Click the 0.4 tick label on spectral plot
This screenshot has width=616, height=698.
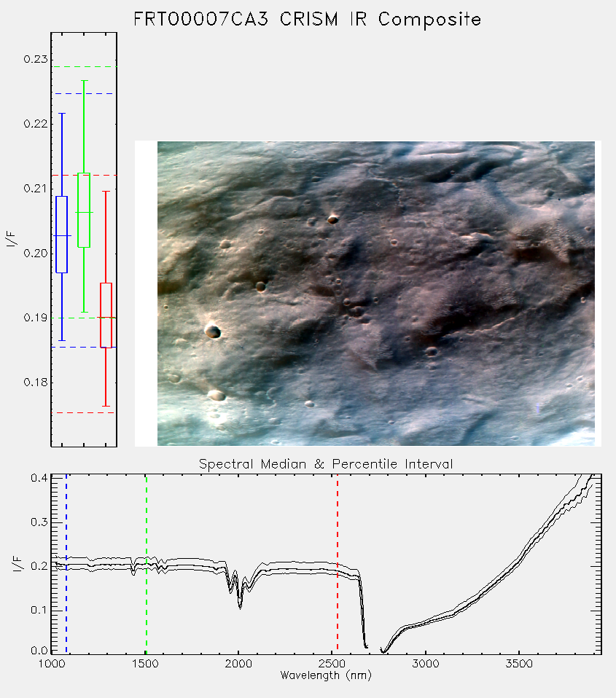[x=39, y=478]
